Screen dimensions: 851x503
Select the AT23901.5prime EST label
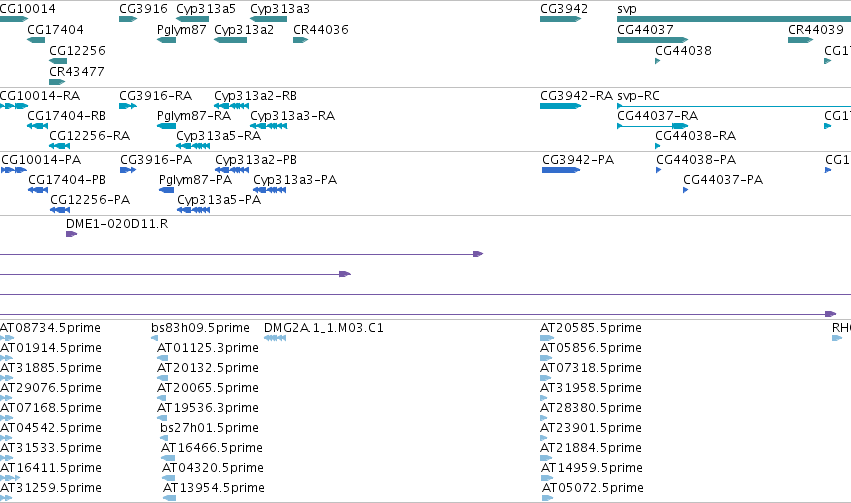tap(590, 429)
